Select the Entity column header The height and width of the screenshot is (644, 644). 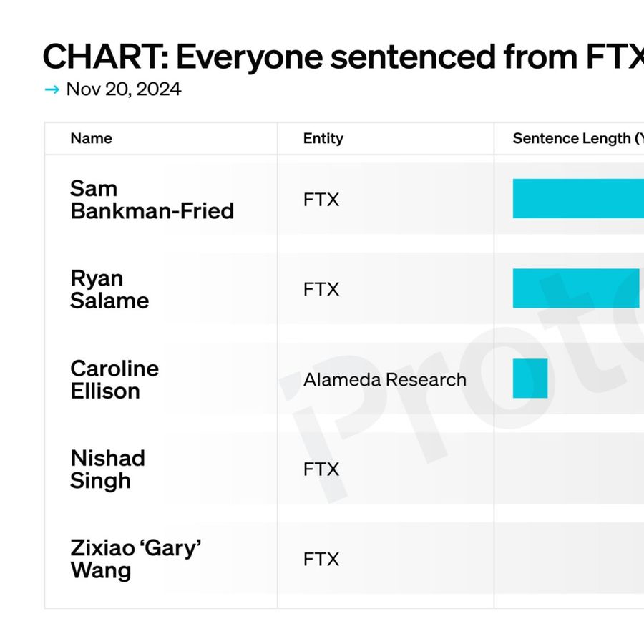[323, 138]
